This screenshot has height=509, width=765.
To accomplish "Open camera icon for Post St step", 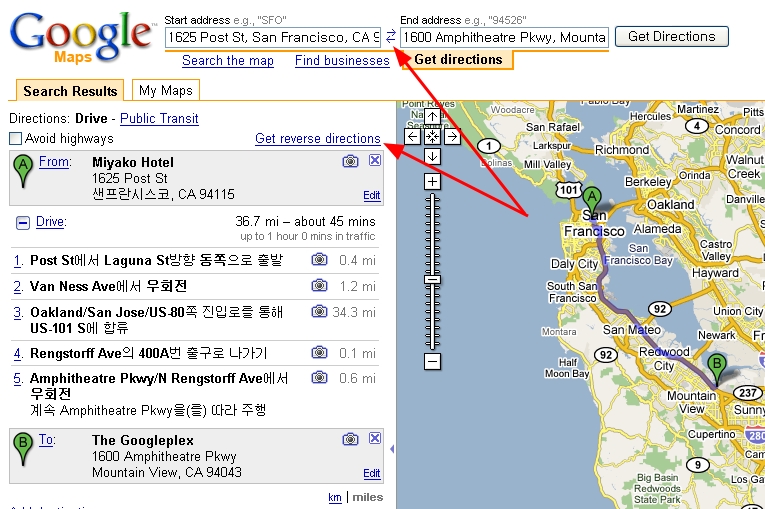I will pyautogui.click(x=320, y=259).
